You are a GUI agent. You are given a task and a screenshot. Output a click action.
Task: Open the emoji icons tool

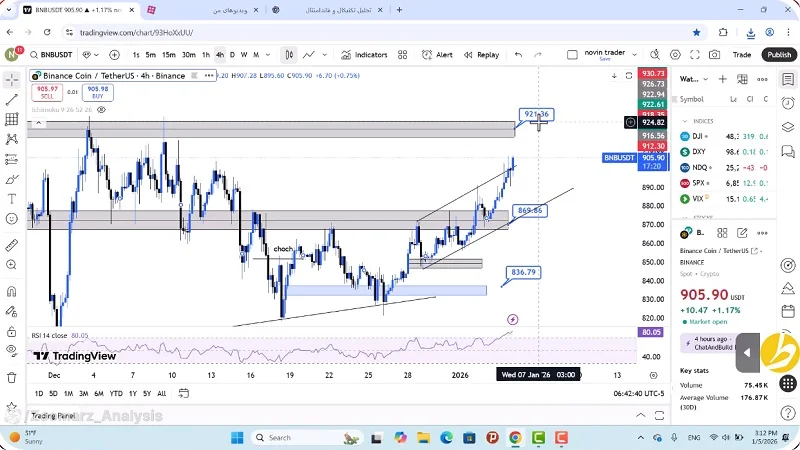coord(12,219)
